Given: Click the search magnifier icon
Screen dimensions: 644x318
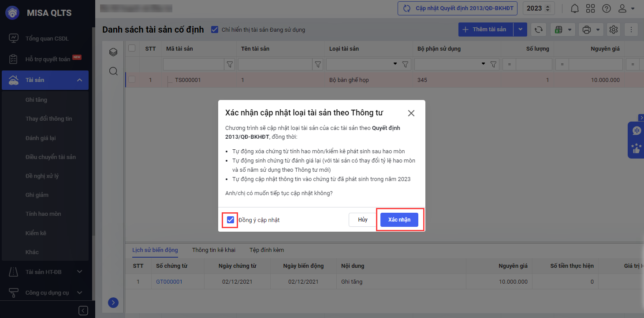Looking at the screenshot, I should tap(113, 71).
